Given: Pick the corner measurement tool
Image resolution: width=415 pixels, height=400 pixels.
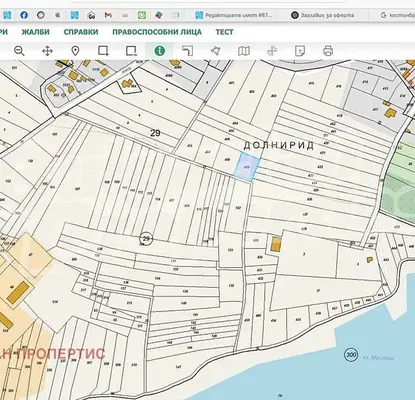Looking at the screenshot, I should (188, 51).
